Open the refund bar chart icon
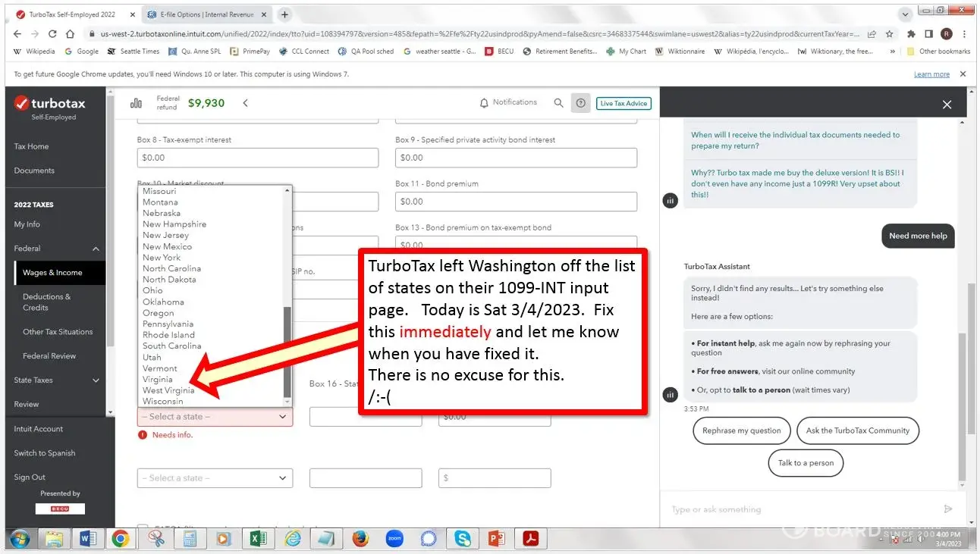 137,103
